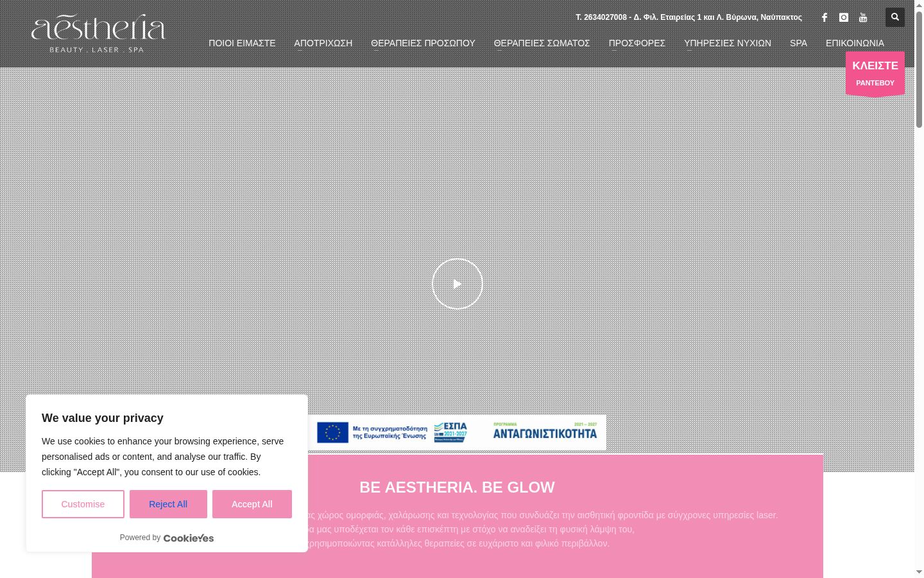Viewport: 924px width, 578px height.
Task: Open the ΥΠΗΡΕΣΙΕΣ ΝΥΧΙΩΝ menu
Action: pyautogui.click(x=728, y=43)
